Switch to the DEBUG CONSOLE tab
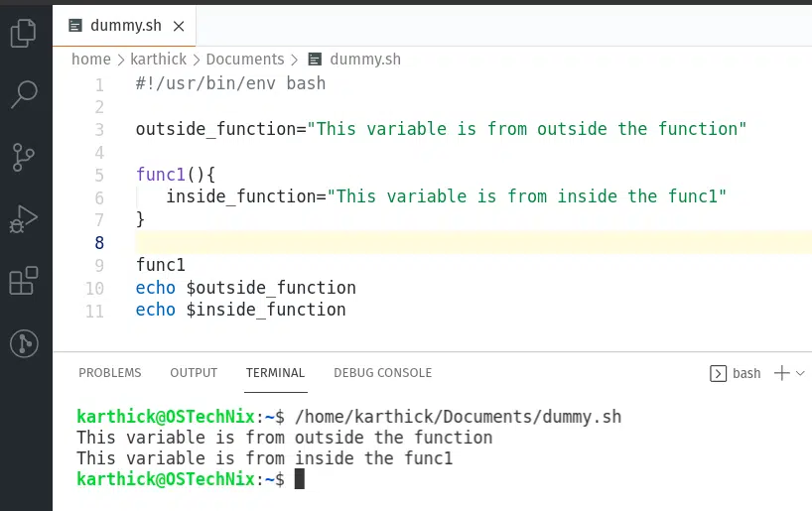Screen dimensions: 812x511 [383, 373]
